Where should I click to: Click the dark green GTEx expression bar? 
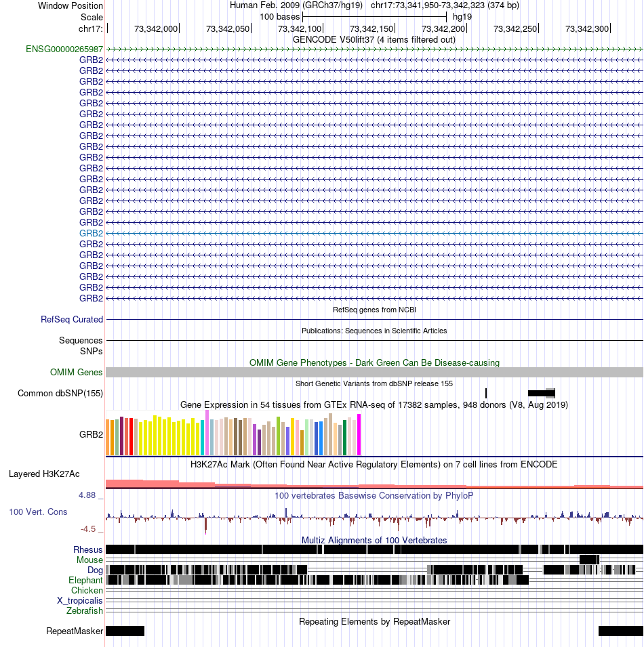click(344, 438)
